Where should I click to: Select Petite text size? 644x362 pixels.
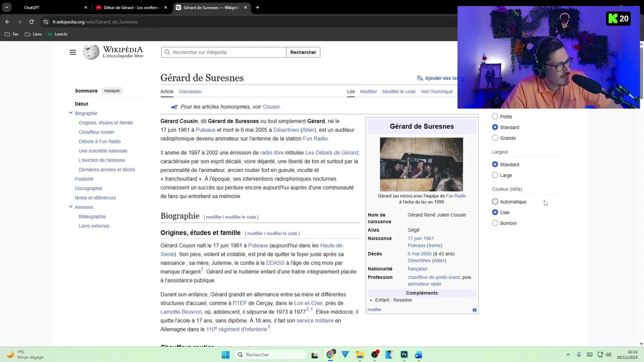[495, 117]
